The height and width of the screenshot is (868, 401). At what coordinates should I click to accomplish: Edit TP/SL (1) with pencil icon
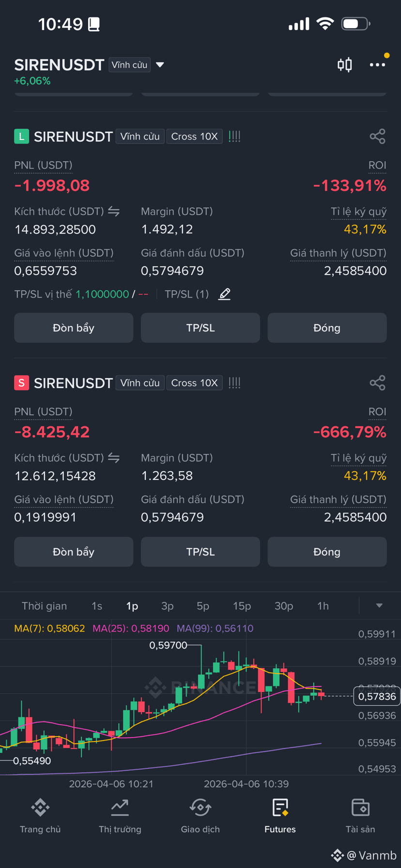(x=224, y=294)
